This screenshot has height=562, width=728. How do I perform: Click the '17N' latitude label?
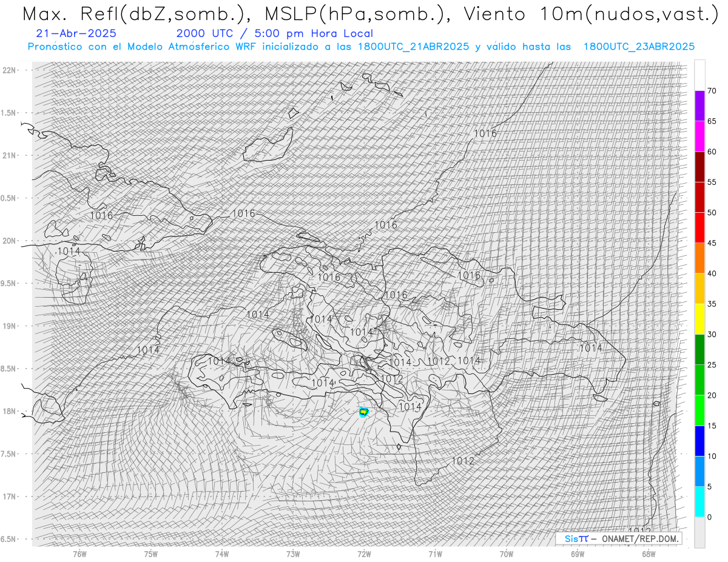(10, 497)
